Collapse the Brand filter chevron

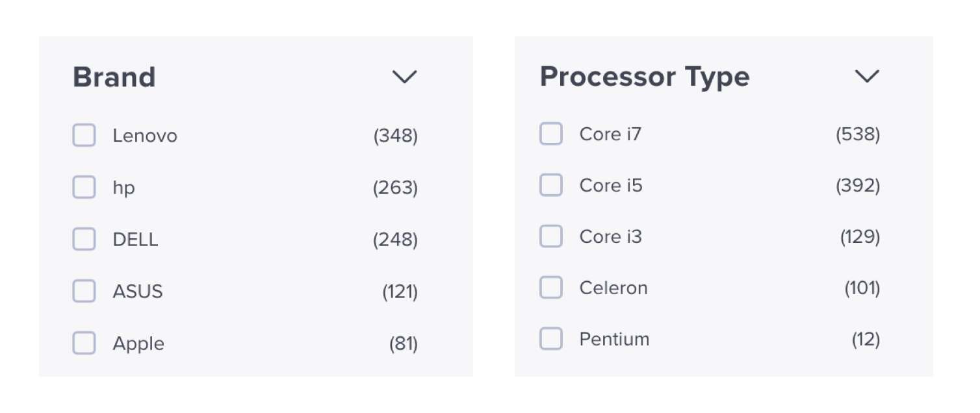(x=404, y=77)
